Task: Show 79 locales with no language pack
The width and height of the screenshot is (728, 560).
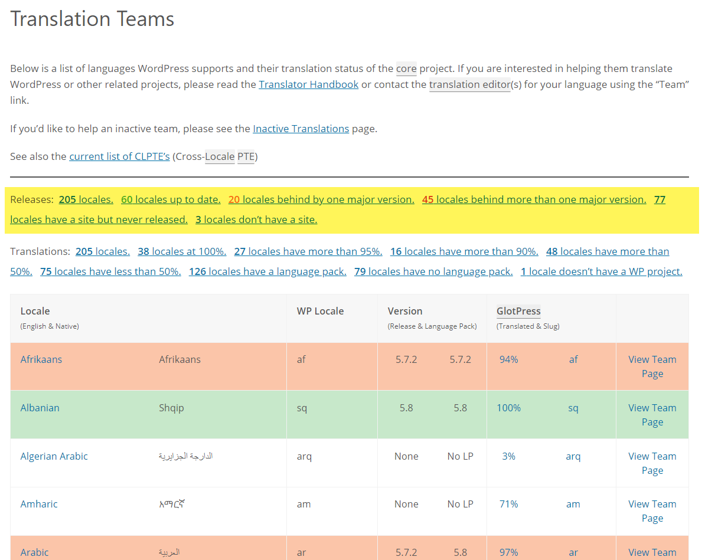Action: (x=433, y=271)
